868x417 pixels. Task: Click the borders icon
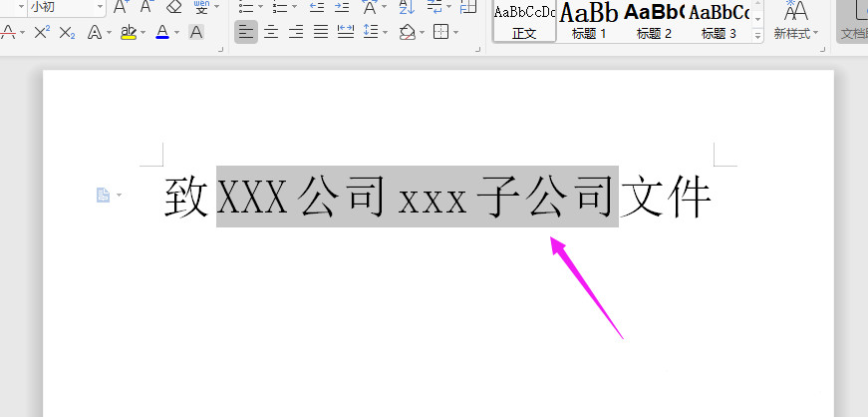[441, 32]
